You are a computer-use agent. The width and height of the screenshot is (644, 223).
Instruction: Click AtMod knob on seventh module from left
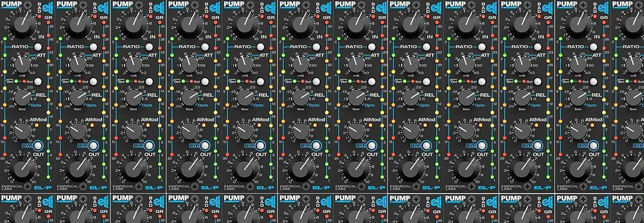356,131
